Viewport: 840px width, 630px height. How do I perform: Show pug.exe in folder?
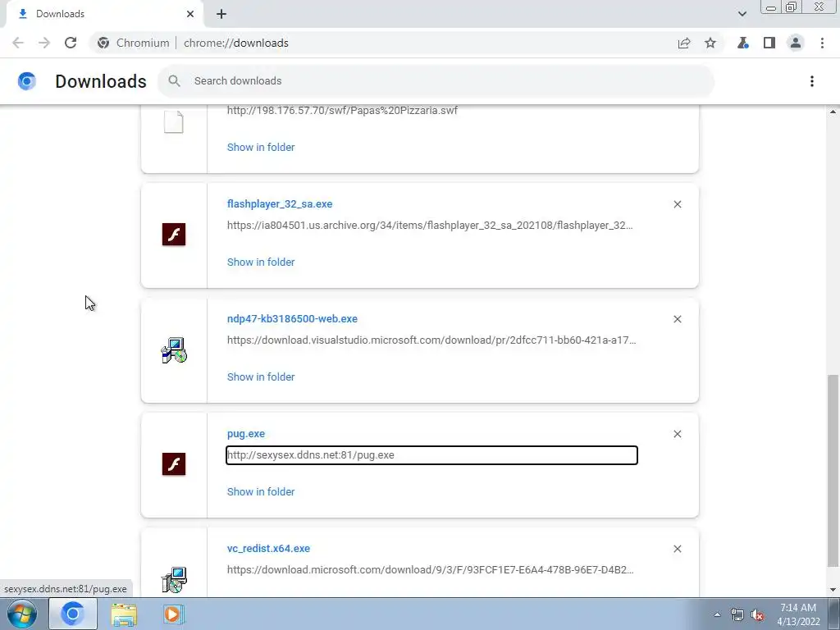(261, 492)
